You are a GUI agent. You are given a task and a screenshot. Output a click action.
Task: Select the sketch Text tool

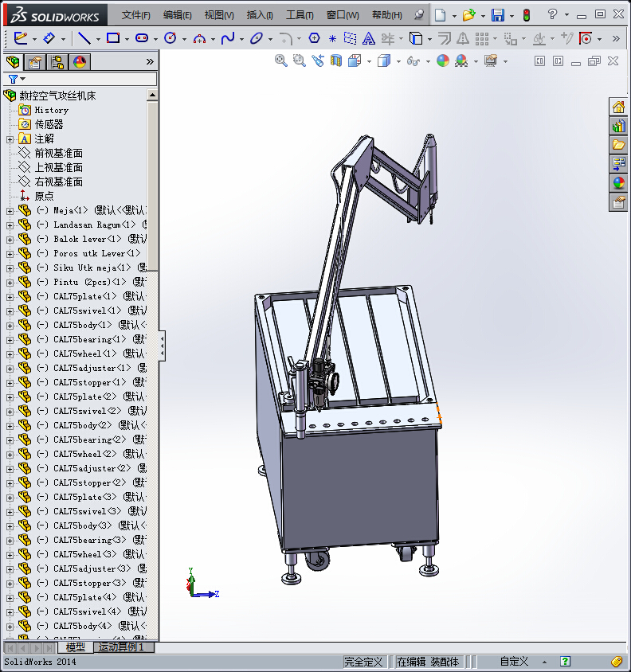[x=368, y=38]
